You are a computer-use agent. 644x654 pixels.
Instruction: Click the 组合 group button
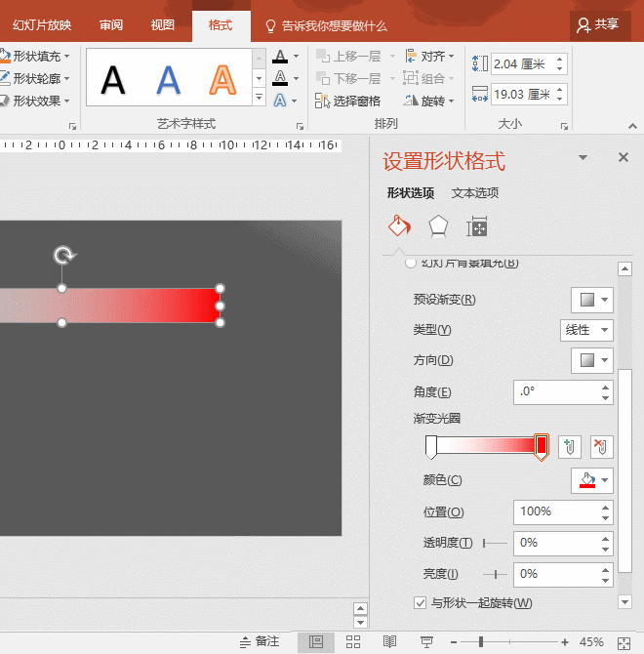click(428, 78)
